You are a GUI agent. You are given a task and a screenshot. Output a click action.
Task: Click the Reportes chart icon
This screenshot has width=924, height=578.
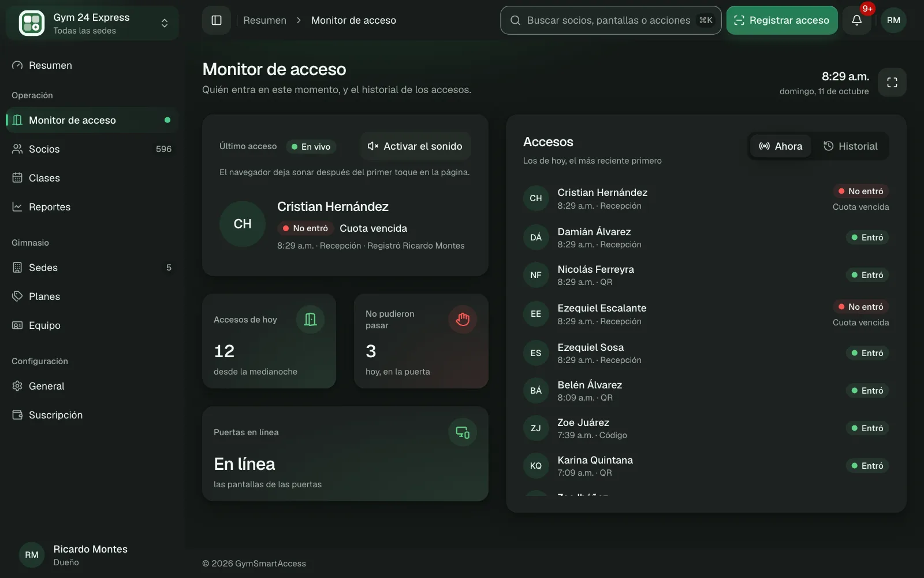[x=17, y=207]
